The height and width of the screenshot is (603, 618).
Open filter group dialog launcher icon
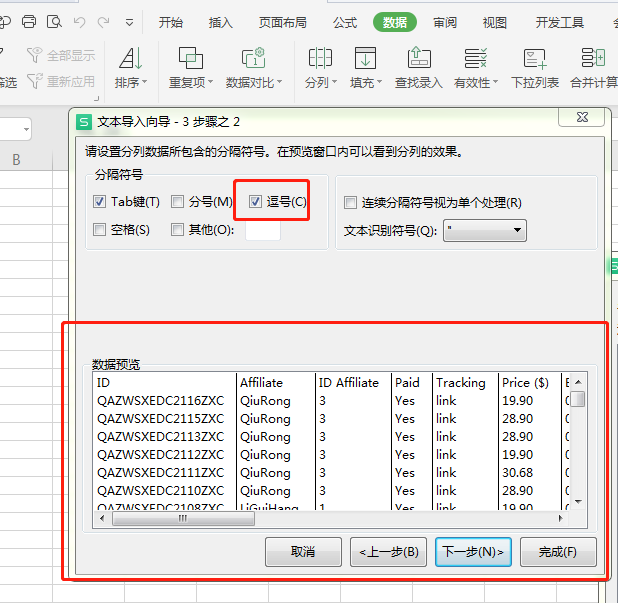(97, 98)
